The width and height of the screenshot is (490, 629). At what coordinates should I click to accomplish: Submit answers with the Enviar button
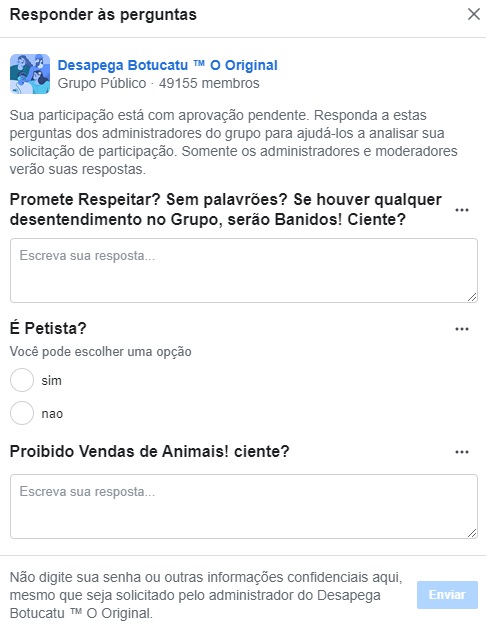[447, 595]
